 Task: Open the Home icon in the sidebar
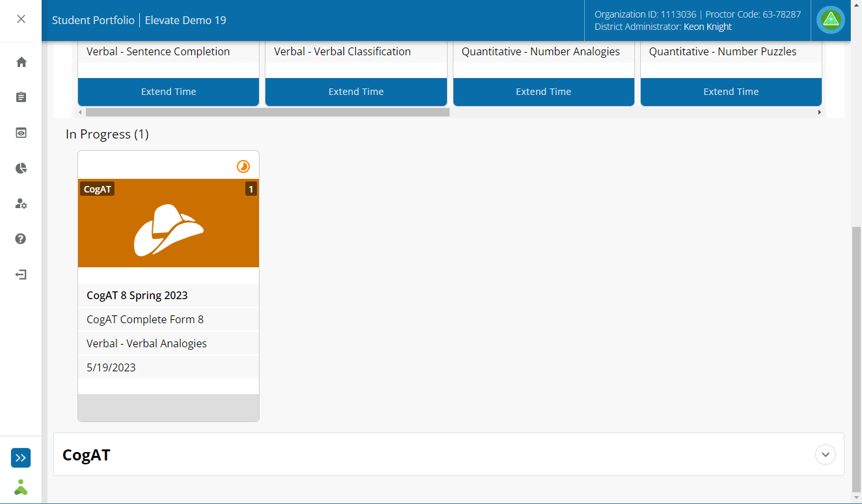pos(21,62)
